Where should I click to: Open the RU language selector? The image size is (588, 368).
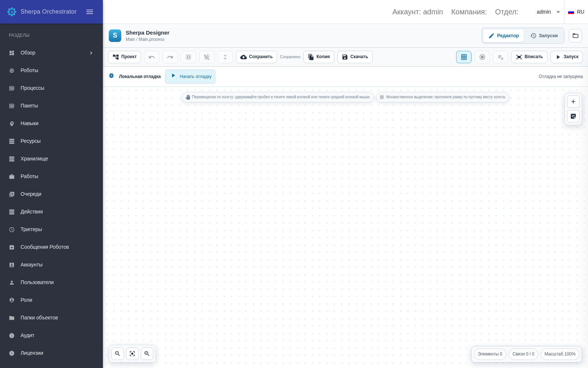(x=576, y=12)
